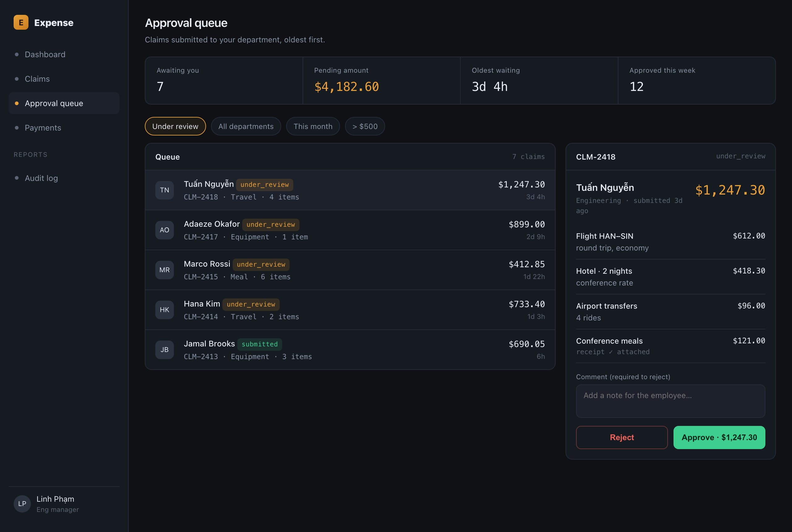The width and height of the screenshot is (792, 532).
Task: Click under_review badge next to Marco Rossi
Action: tap(261, 264)
